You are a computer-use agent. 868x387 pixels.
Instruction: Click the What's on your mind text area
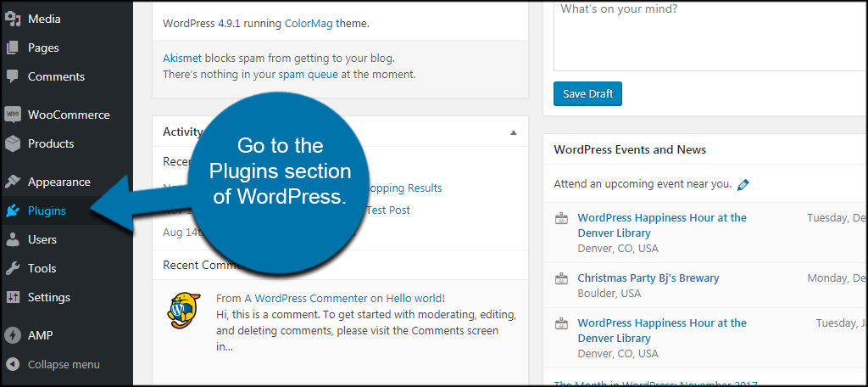(711, 36)
